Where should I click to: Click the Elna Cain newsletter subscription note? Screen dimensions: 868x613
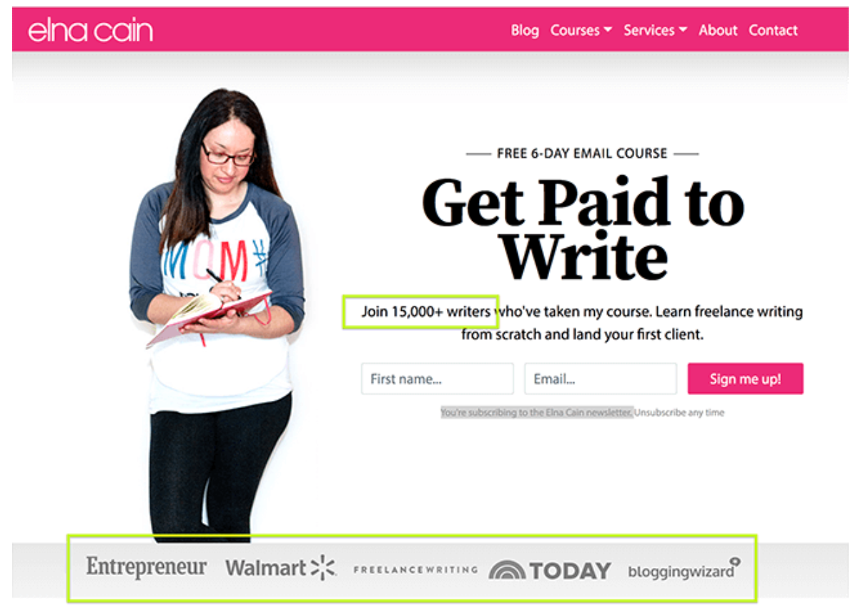tap(536, 412)
